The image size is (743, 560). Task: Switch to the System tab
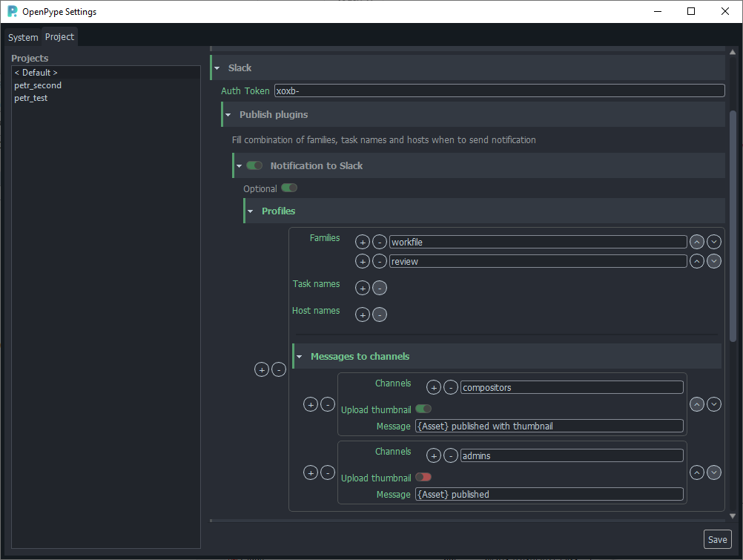tap(22, 36)
